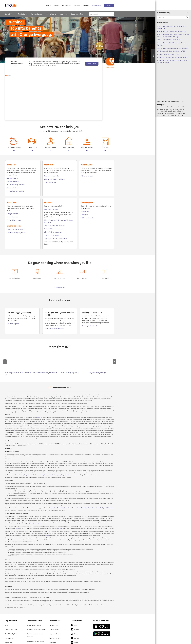Image resolution: width=191 pixels, height=644 pixels.
Task: Expand the Building wealth chevron
Action: 87,151
